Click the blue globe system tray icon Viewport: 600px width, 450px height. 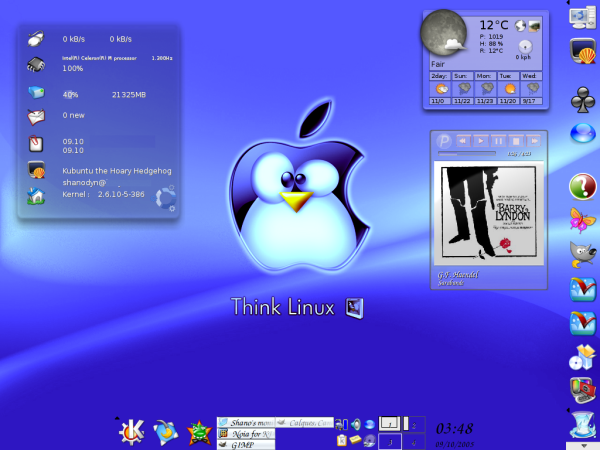[370, 424]
